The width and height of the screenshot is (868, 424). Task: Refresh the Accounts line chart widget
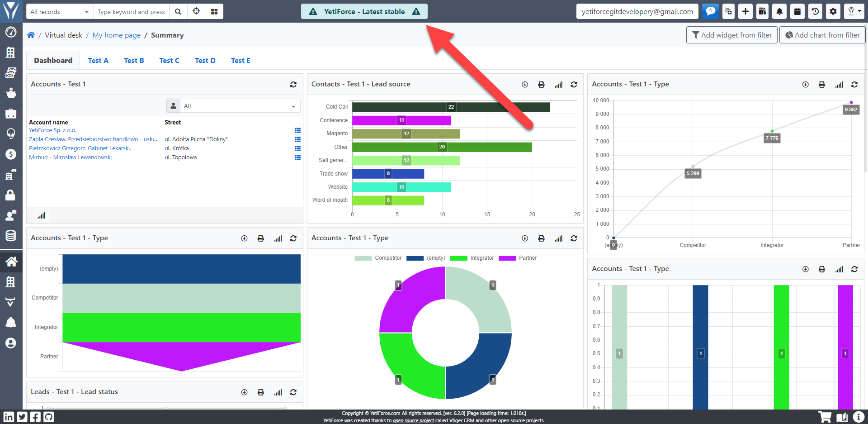854,85
